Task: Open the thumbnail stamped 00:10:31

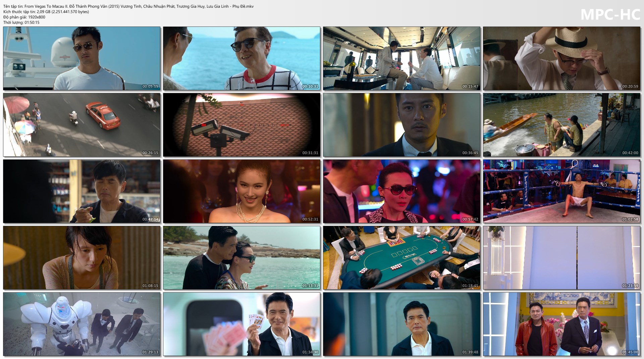Action: [x=242, y=58]
